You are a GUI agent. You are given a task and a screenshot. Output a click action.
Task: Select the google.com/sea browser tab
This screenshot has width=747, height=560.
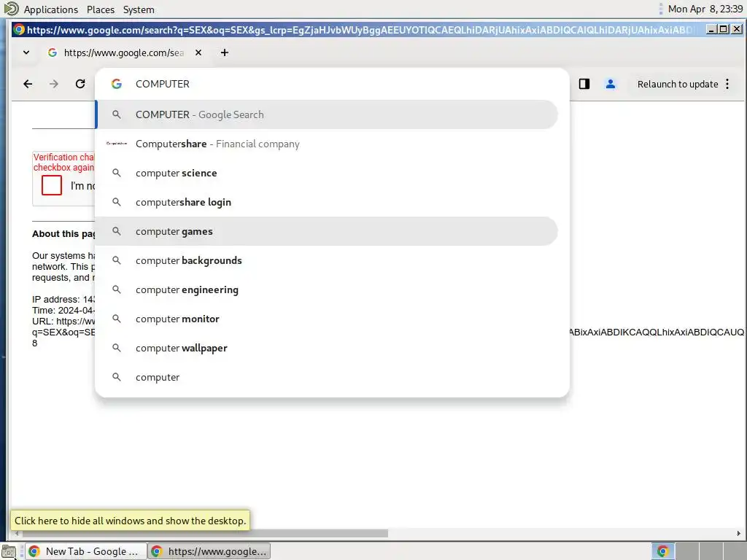pyautogui.click(x=124, y=52)
